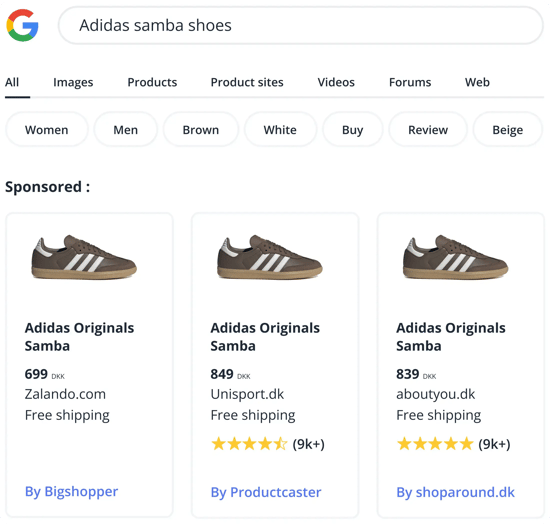The height and width of the screenshot is (524, 550).
Task: Open Adidas Originals Samba title for Unisport.dk
Action: tap(265, 337)
